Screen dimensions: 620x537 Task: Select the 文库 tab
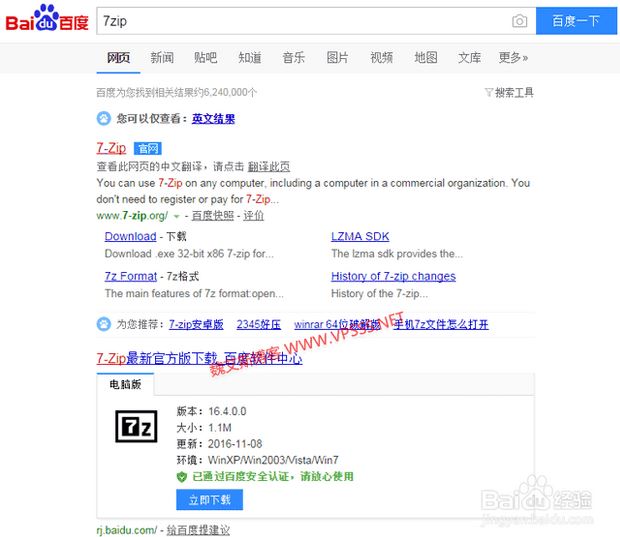tap(469, 58)
